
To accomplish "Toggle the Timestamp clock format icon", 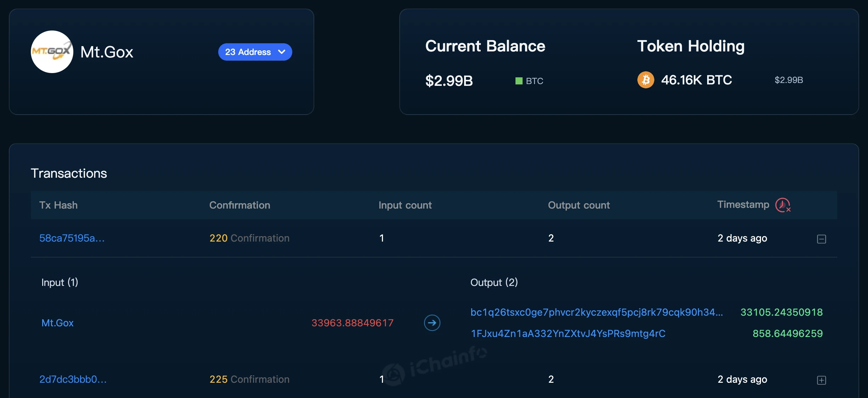I will 783,205.
